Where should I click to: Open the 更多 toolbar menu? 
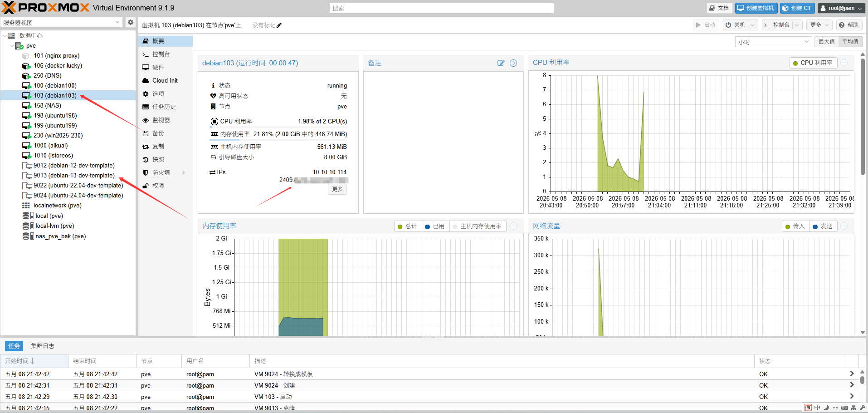[819, 25]
